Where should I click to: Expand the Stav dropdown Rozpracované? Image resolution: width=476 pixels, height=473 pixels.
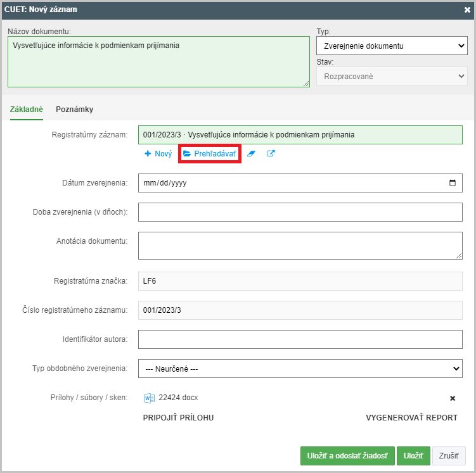click(x=392, y=76)
